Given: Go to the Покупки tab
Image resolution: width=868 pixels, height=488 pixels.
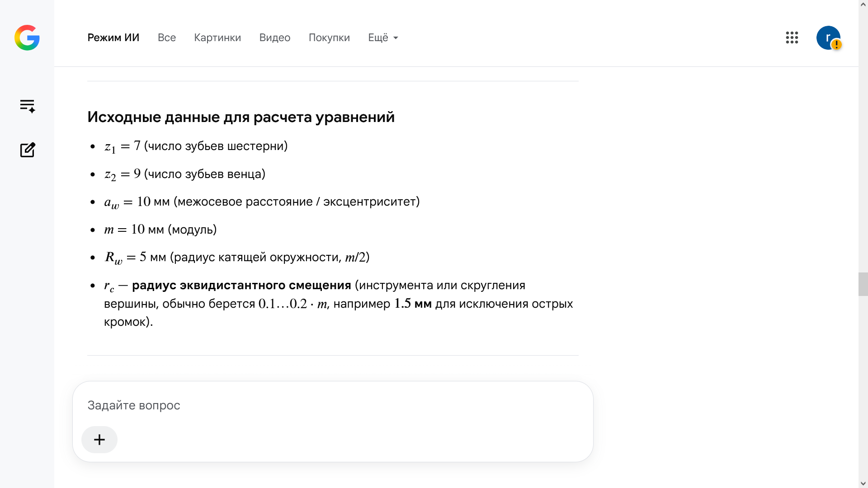Looking at the screenshot, I should [329, 38].
